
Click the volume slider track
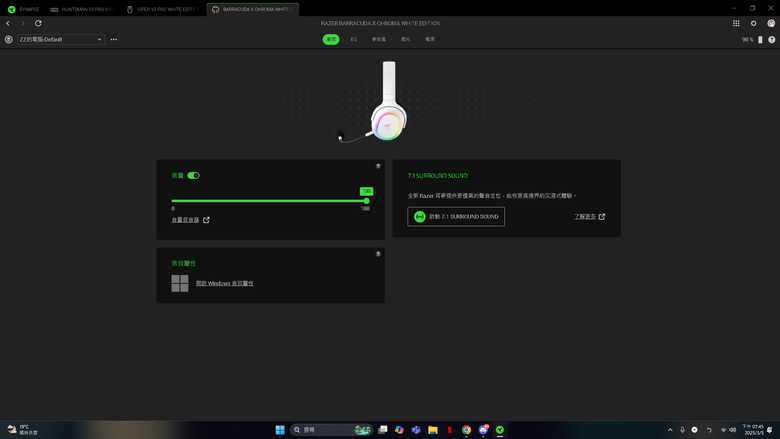click(269, 201)
